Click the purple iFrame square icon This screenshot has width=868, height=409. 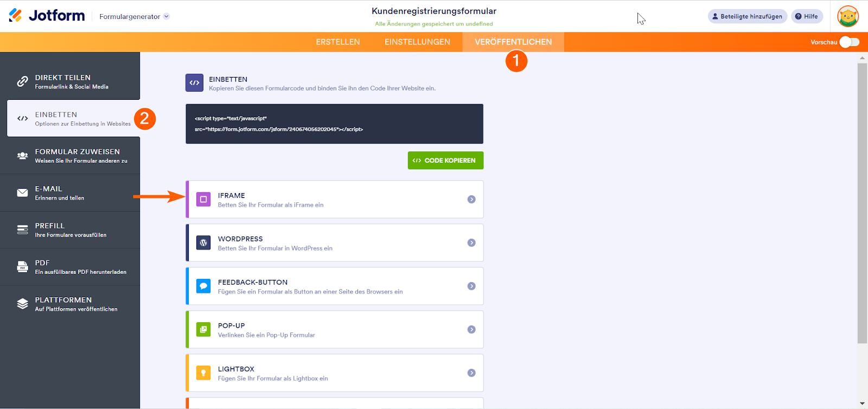(x=203, y=200)
